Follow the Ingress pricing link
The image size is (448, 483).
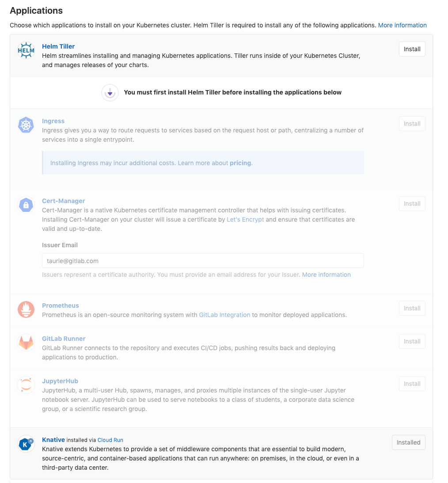point(240,163)
